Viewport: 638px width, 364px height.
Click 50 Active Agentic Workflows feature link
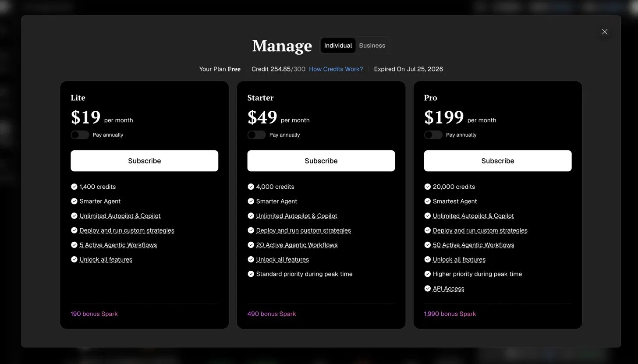(473, 245)
